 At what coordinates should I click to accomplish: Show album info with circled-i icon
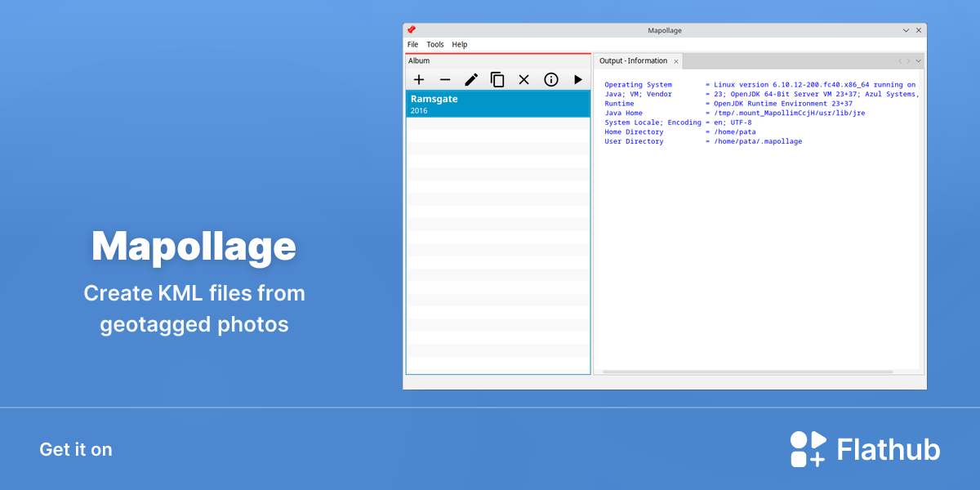pos(551,79)
